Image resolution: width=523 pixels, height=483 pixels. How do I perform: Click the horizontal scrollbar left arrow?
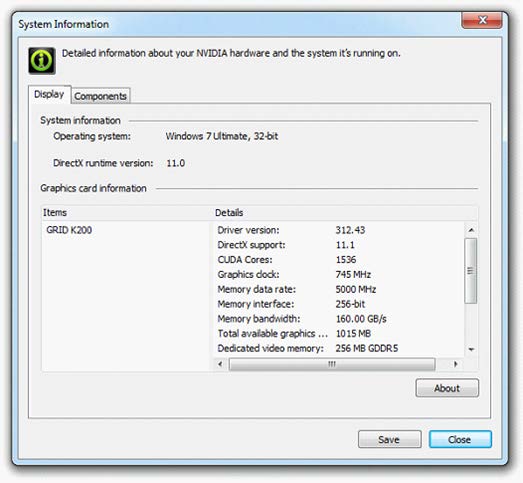pyautogui.click(x=220, y=364)
